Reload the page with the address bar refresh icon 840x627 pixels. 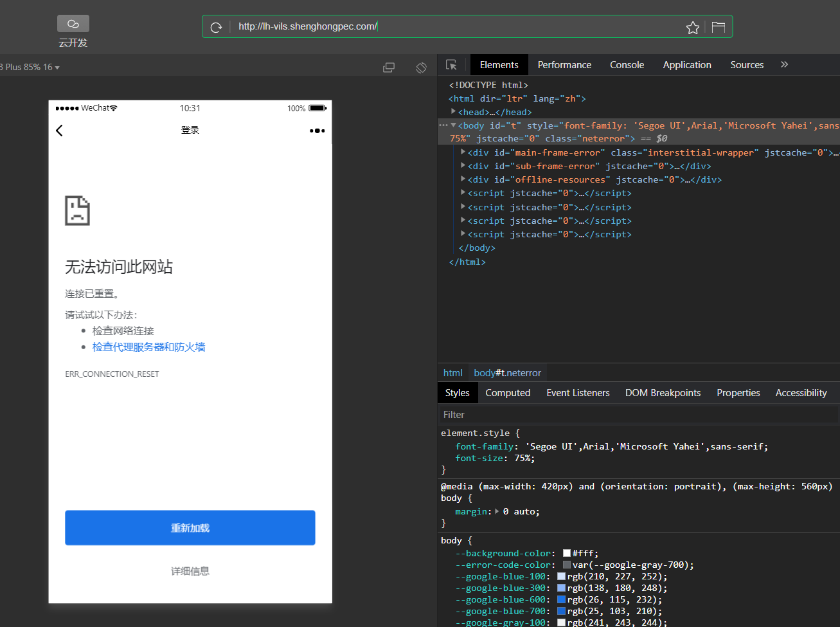(217, 27)
